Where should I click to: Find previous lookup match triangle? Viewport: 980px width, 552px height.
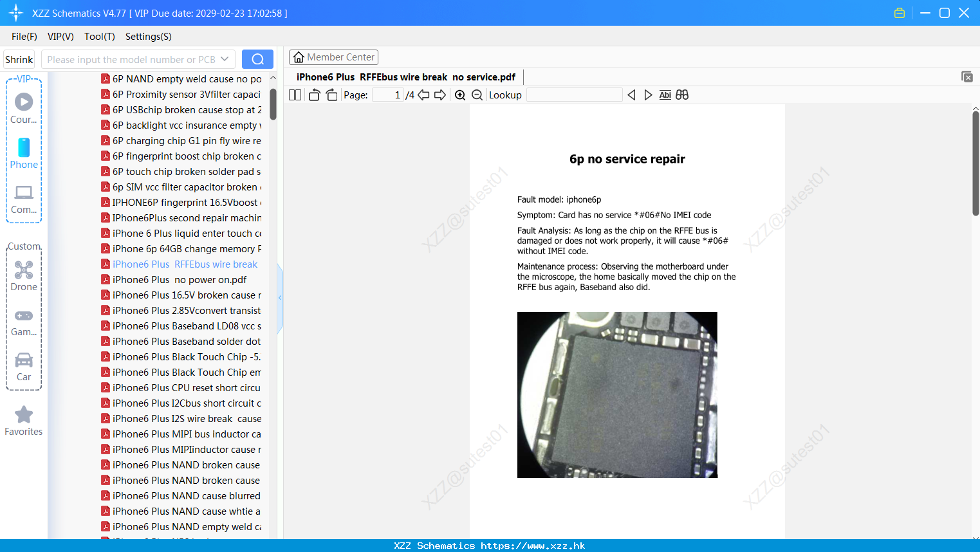631,95
